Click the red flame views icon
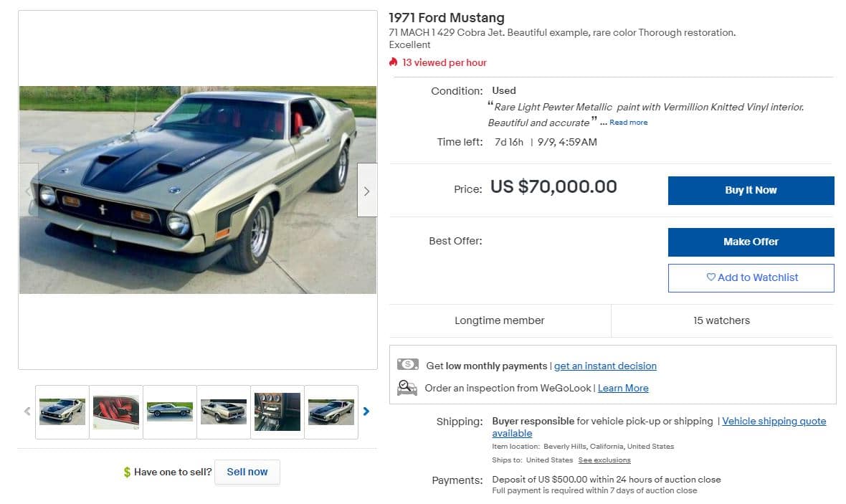Viewport: 846px width, 504px height. coord(394,62)
